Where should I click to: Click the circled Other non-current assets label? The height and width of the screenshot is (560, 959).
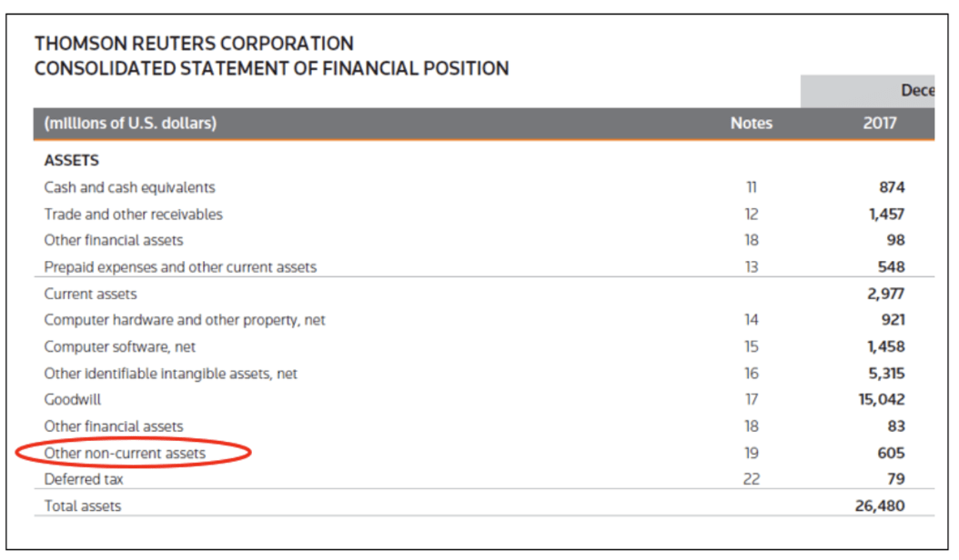125,453
